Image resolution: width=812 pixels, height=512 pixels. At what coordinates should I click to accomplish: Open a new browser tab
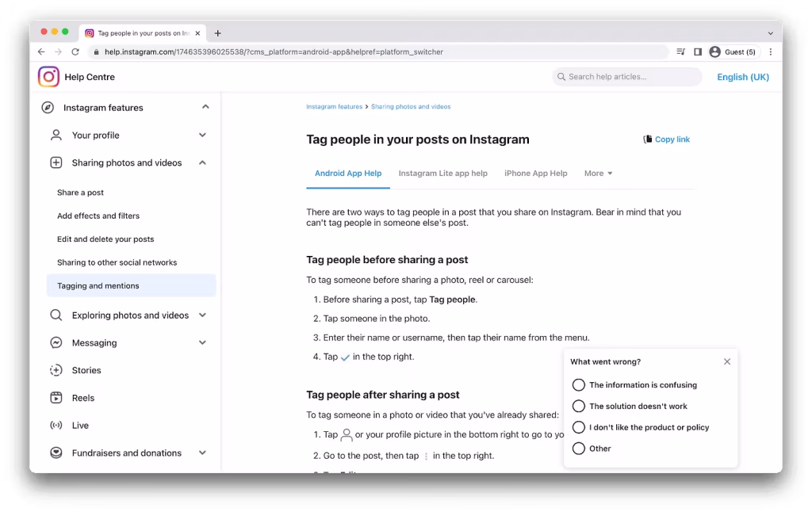[x=217, y=33]
